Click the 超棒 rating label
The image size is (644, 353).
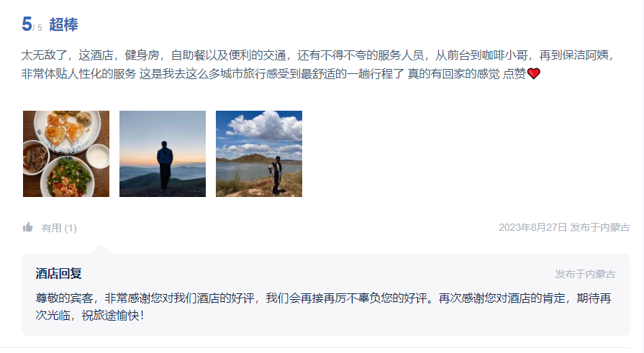(x=63, y=24)
